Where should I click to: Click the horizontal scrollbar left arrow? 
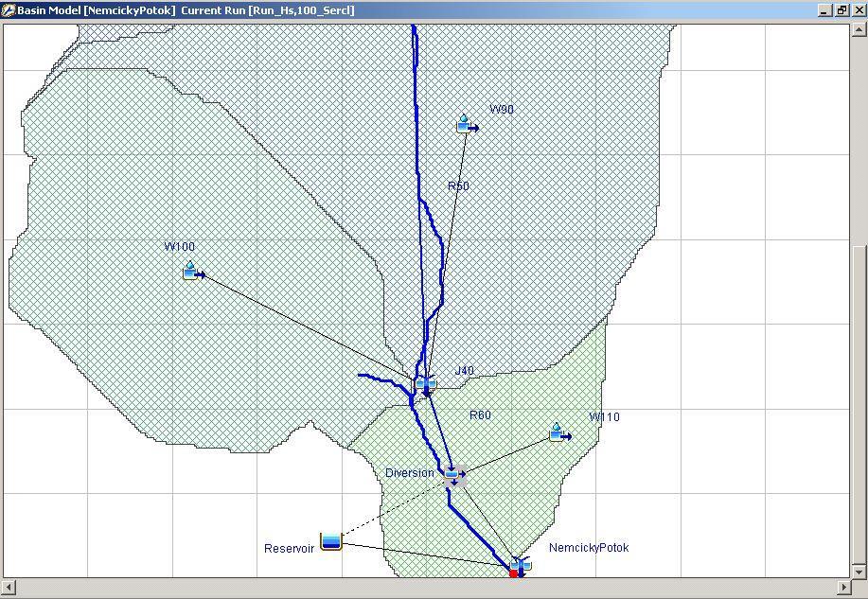tap(8, 587)
